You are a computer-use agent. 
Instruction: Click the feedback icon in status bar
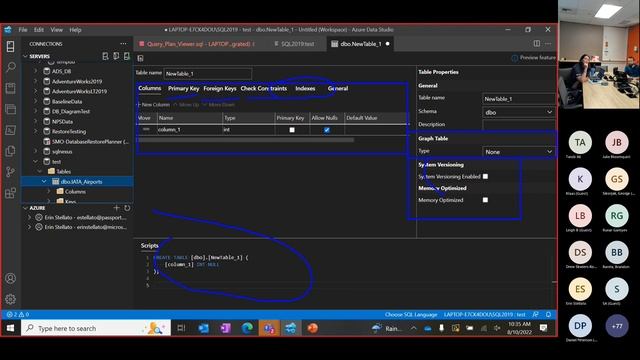pyautogui.click(x=536, y=314)
